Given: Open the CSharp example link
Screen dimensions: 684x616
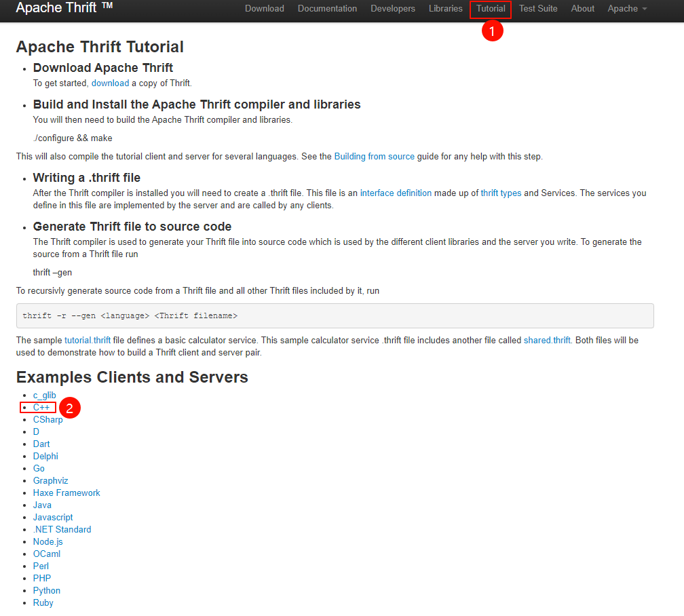Looking at the screenshot, I should (48, 420).
